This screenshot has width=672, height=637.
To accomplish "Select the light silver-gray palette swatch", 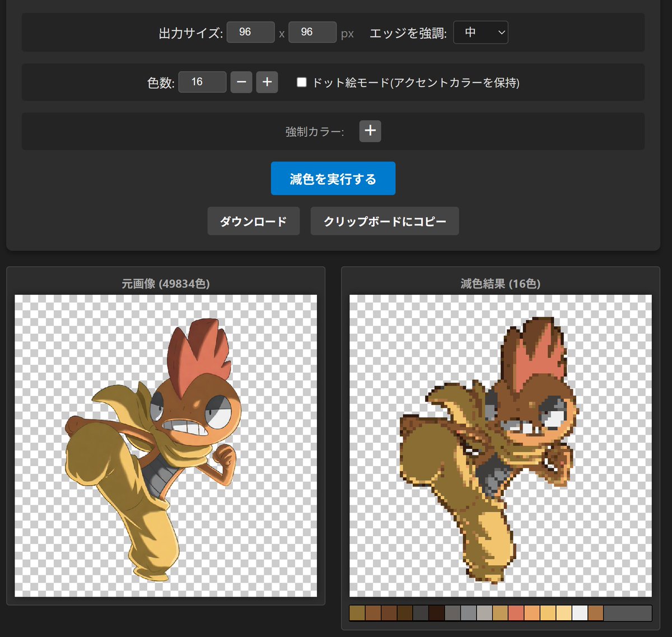I will pyautogui.click(x=484, y=613).
